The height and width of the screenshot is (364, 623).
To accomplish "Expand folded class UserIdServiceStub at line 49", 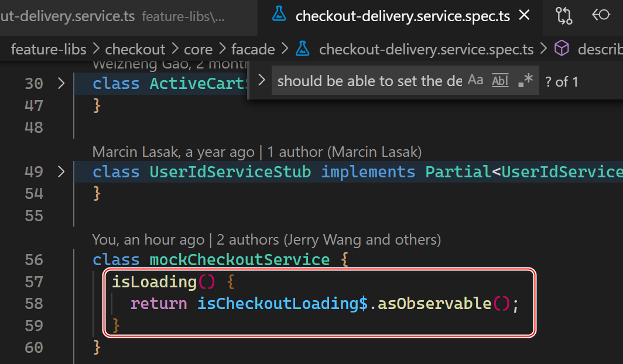I will point(61,171).
